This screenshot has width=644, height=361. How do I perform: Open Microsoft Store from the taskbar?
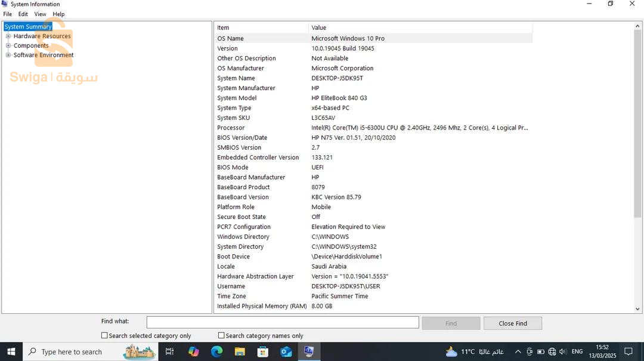[x=262, y=351]
